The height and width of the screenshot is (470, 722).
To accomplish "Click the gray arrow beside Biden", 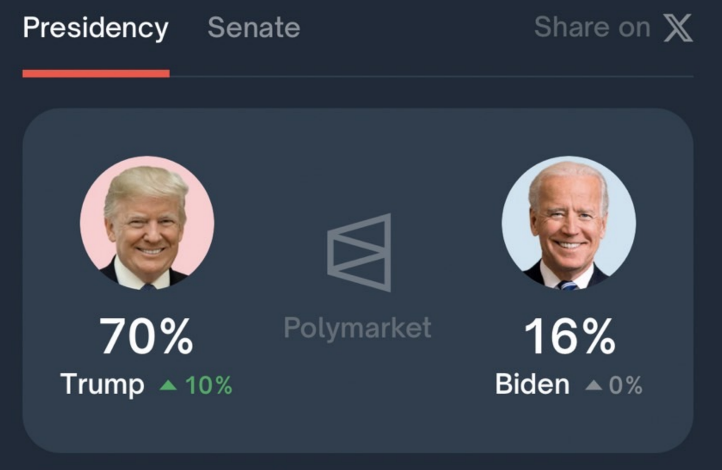I will (593, 385).
